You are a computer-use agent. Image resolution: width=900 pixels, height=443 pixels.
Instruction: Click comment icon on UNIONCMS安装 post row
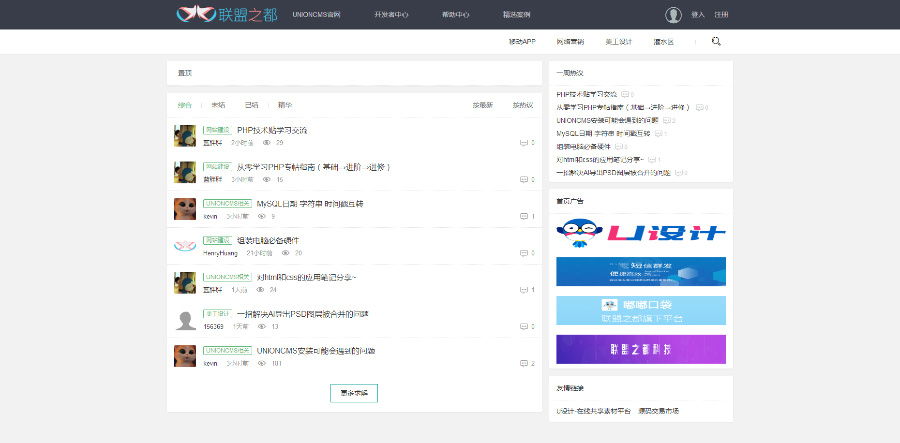(x=523, y=363)
